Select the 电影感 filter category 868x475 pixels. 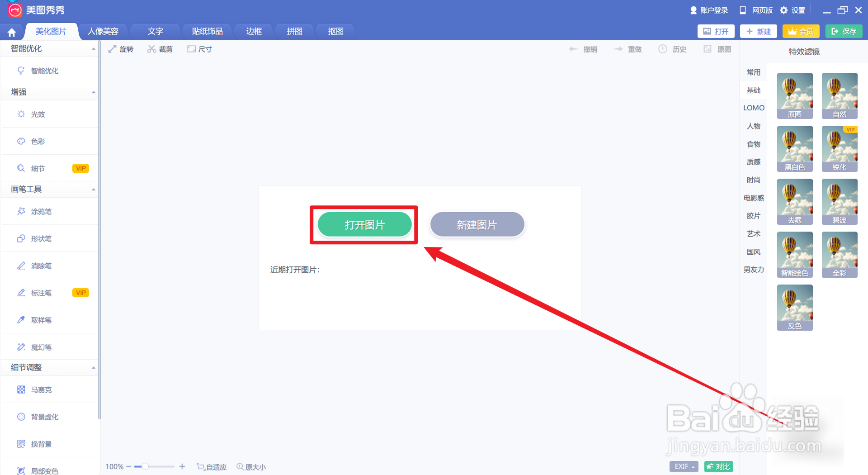(754, 198)
